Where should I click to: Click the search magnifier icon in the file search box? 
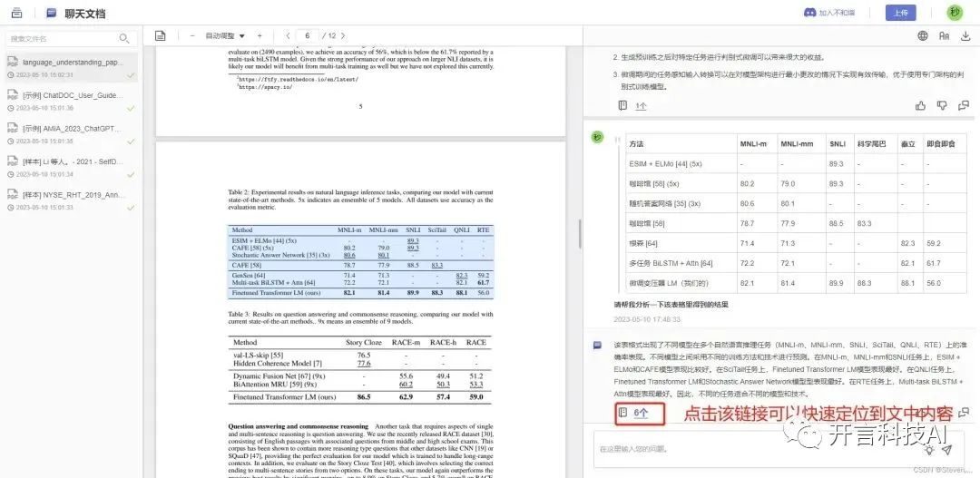pyautogui.click(x=124, y=39)
